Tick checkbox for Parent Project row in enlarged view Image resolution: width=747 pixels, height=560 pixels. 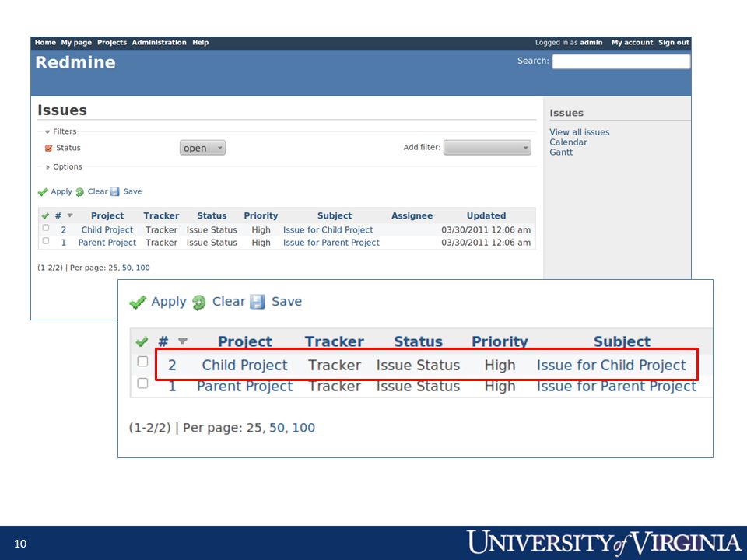click(142, 383)
